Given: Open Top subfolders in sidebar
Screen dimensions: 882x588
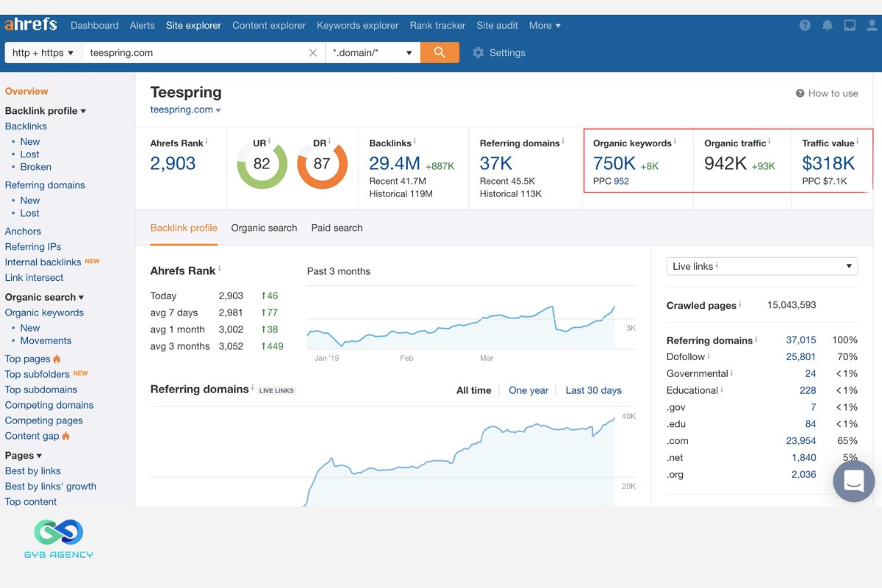Looking at the screenshot, I should click(x=37, y=374).
